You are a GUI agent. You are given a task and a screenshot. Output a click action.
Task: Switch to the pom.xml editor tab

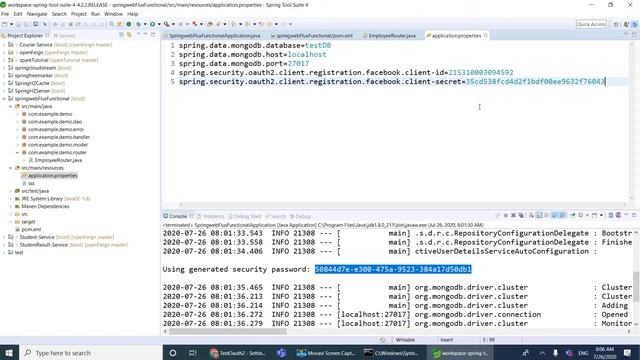[312, 36]
